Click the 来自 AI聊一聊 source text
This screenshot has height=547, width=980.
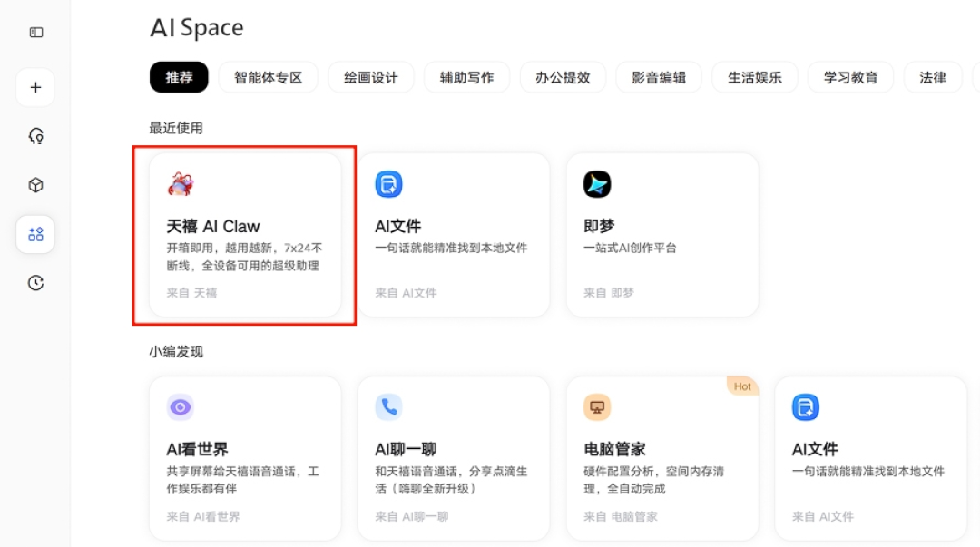412,516
